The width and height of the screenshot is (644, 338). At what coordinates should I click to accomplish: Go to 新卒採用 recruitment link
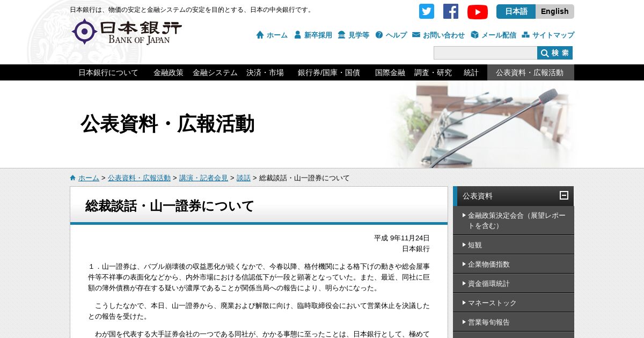click(318, 35)
